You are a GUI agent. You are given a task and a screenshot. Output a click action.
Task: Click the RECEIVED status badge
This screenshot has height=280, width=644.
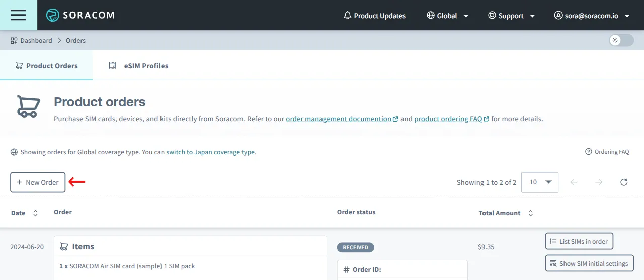356,247
